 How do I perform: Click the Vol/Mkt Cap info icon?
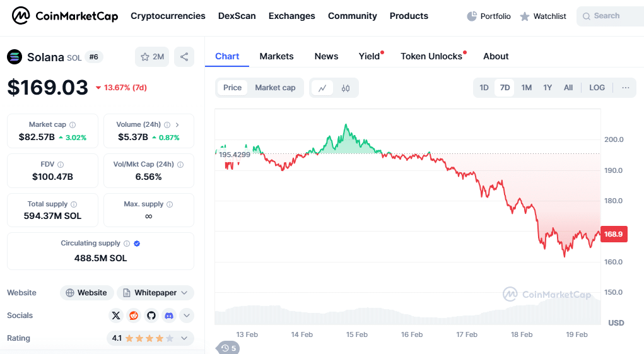(180, 165)
